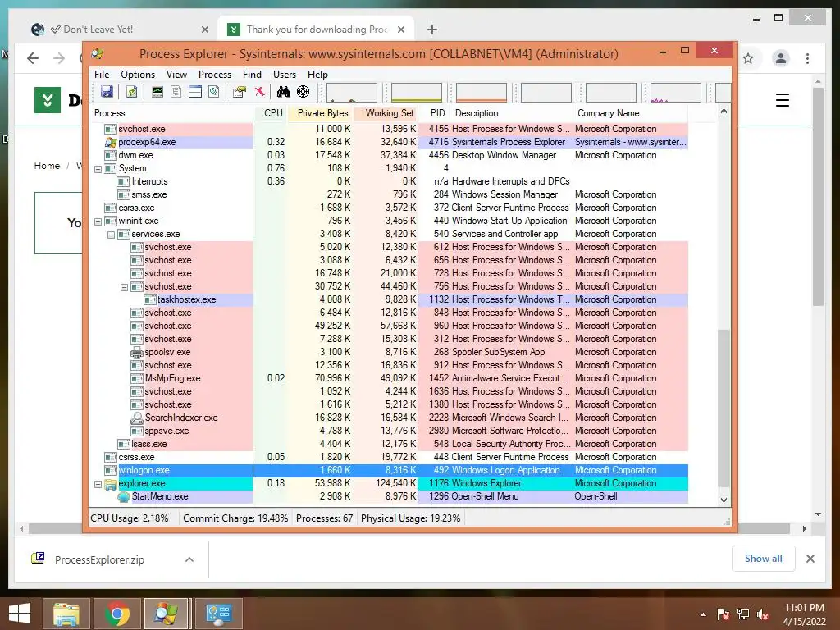Click the SearchIndexer.exe magnifier icon
This screenshot has height=630, width=840.
(137, 418)
